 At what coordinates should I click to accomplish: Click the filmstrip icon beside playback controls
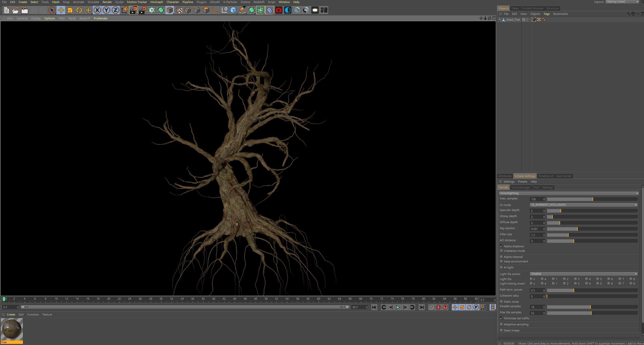493,307
